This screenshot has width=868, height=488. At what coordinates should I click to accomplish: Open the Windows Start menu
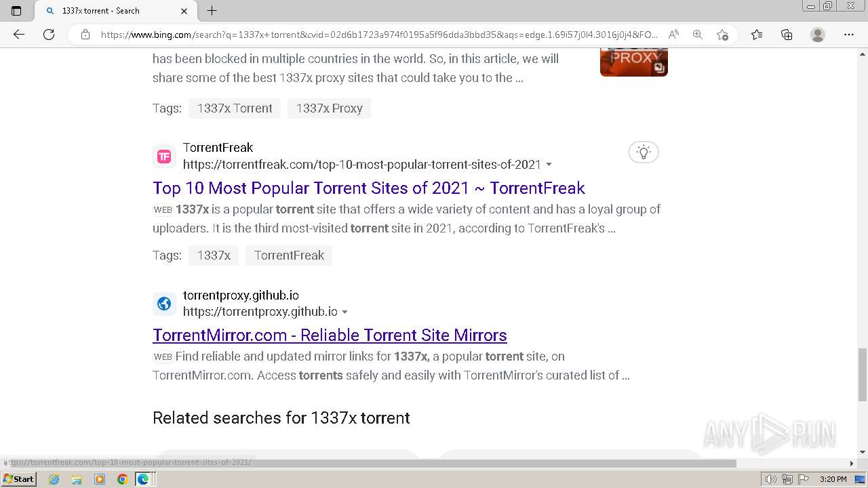point(18,479)
